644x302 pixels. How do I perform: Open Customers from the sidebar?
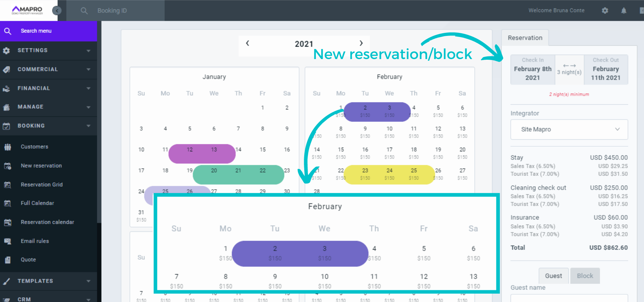click(34, 147)
